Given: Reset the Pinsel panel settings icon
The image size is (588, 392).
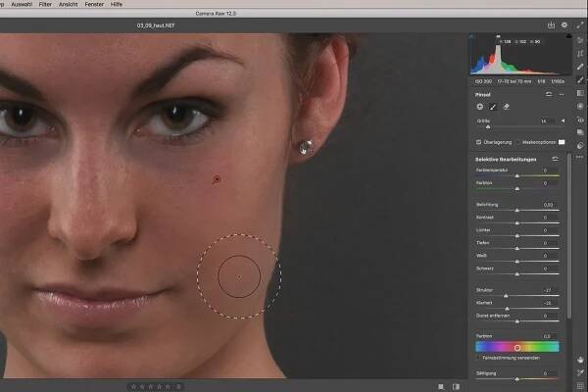Looking at the screenshot, I should 549,94.
